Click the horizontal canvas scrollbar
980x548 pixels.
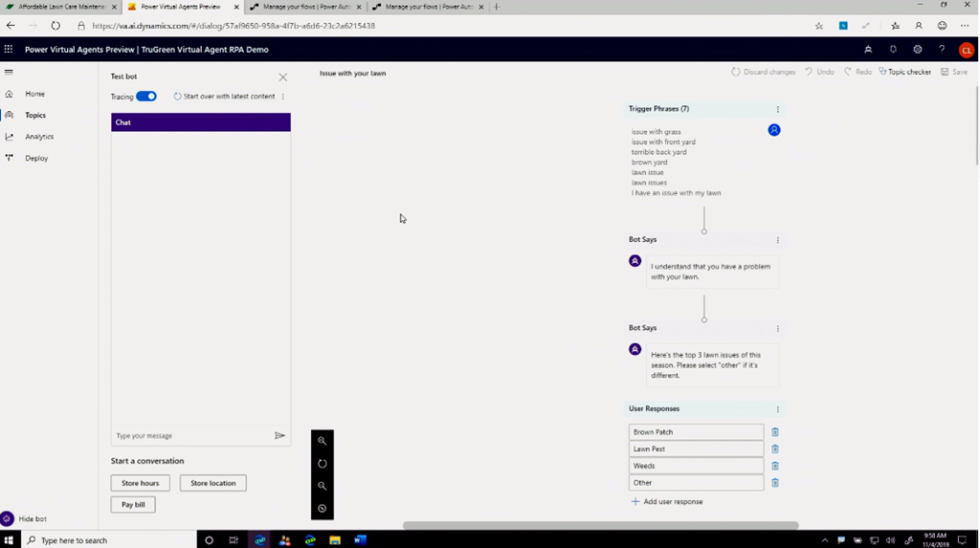600,525
